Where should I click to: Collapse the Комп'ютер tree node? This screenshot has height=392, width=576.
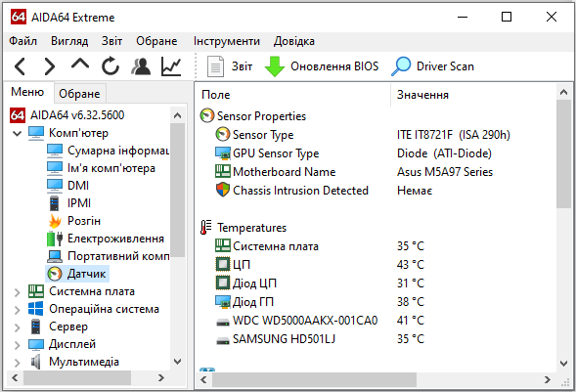coord(17,133)
